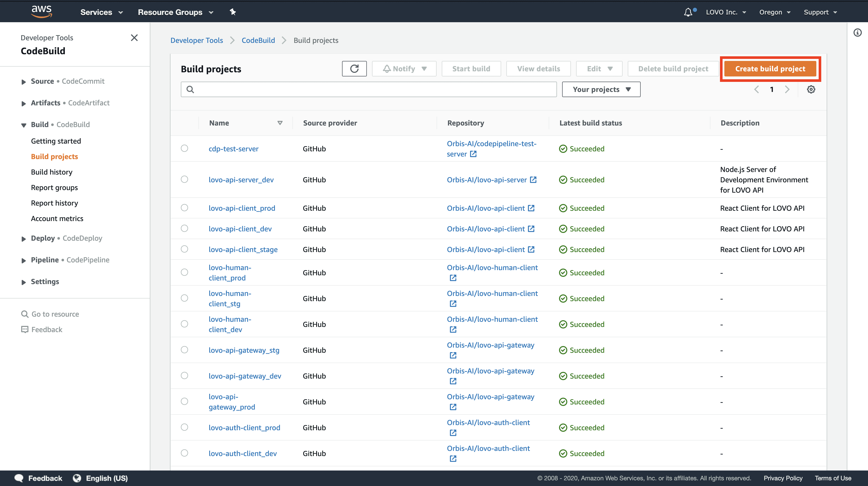Select lovo-human-client_prod radio button
868x486 pixels.
(184, 272)
